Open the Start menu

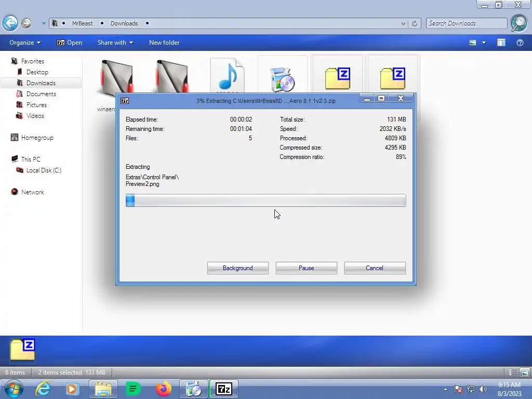pyautogui.click(x=14, y=389)
